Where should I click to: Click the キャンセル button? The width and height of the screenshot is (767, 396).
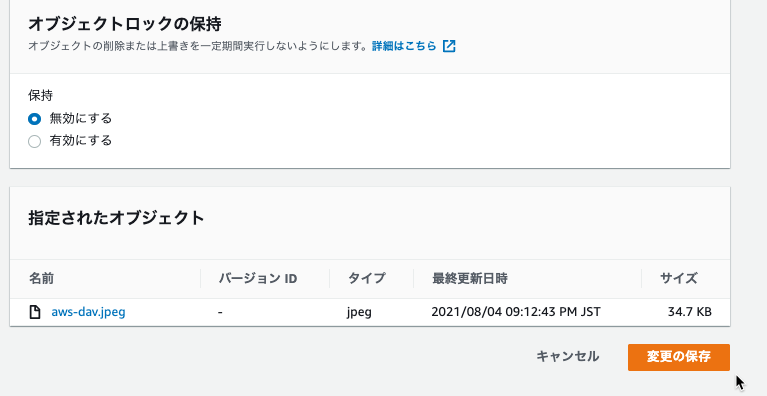point(567,356)
